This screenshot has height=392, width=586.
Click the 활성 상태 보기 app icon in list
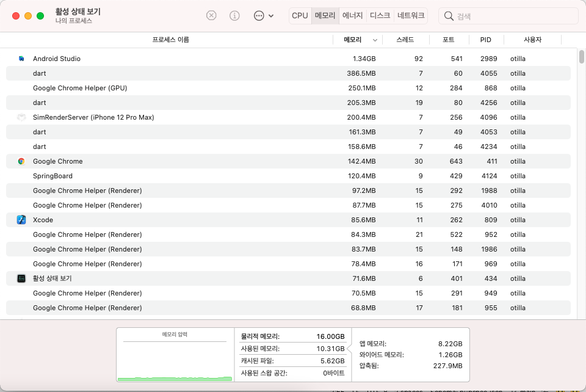[21, 278]
